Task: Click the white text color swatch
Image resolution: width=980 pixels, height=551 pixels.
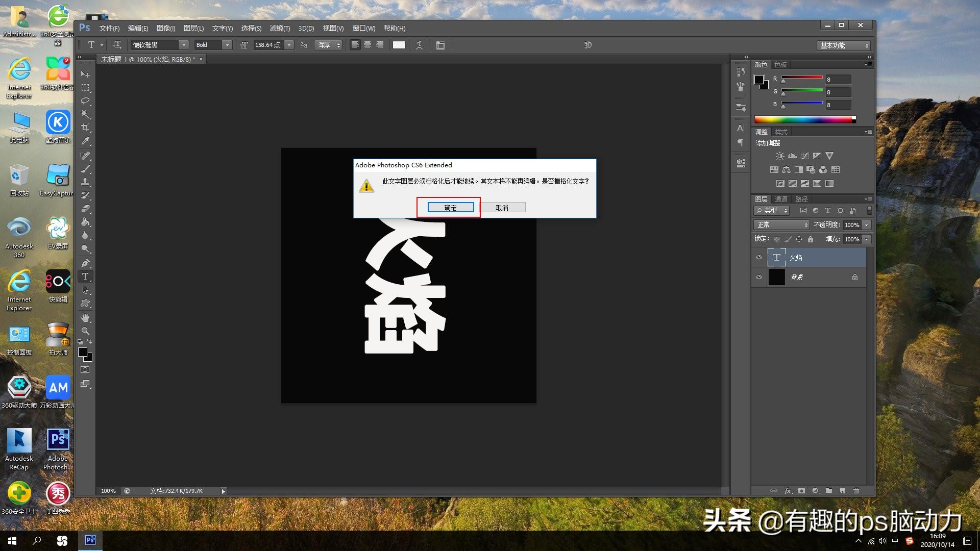Action: 399,45
